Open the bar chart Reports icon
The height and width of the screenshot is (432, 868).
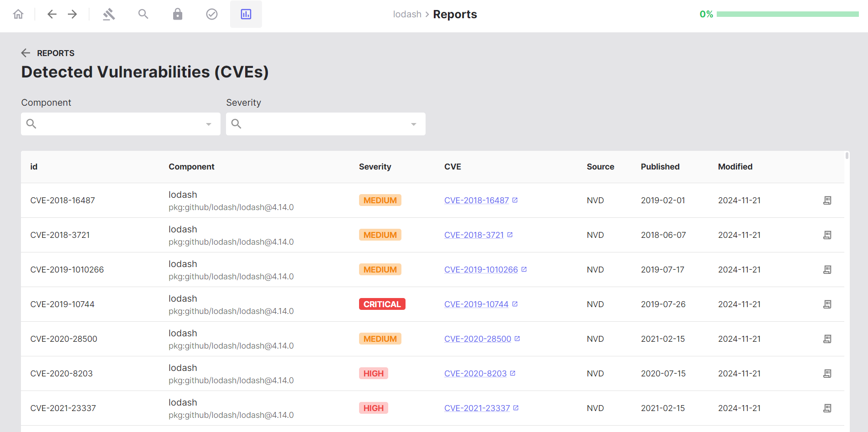tap(246, 14)
